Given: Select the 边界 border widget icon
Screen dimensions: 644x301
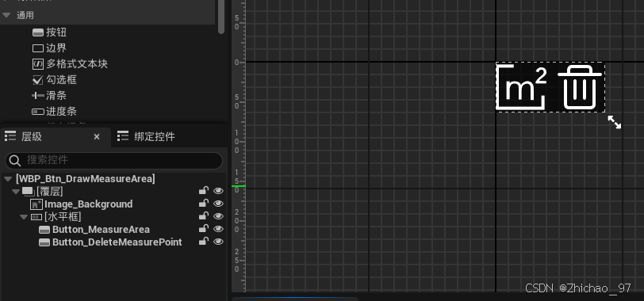Looking at the screenshot, I should coord(38,48).
